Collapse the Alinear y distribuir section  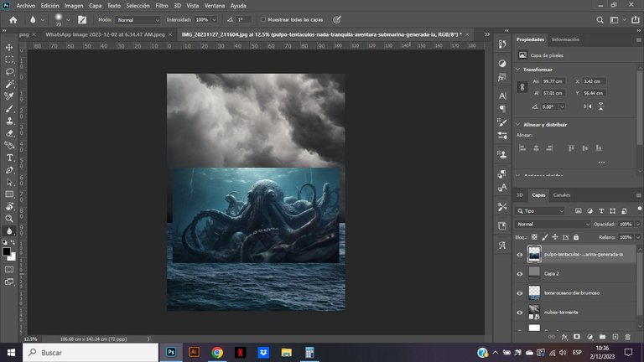[518, 124]
